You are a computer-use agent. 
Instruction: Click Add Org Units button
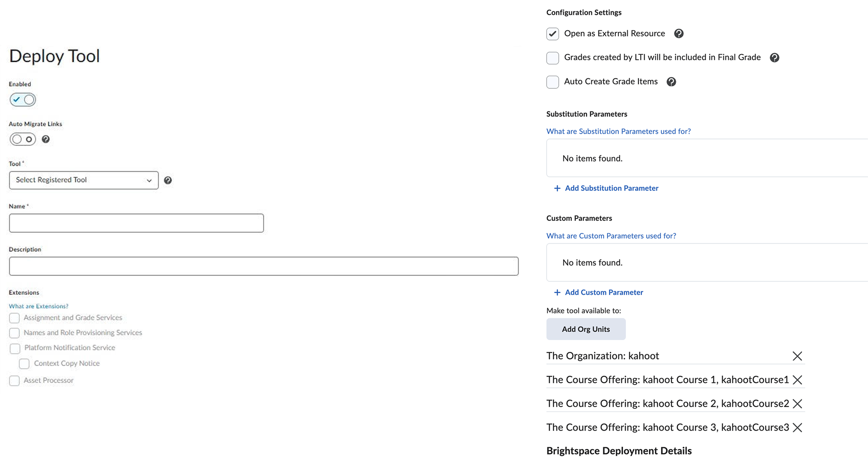point(586,329)
